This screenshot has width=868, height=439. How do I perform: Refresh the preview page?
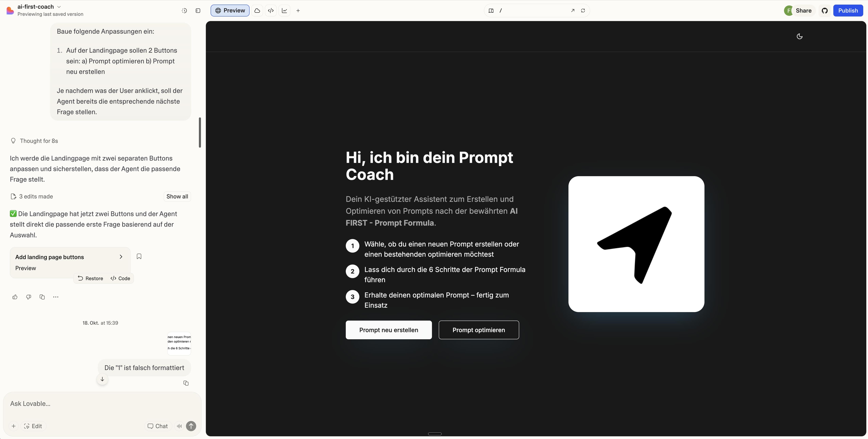click(583, 10)
